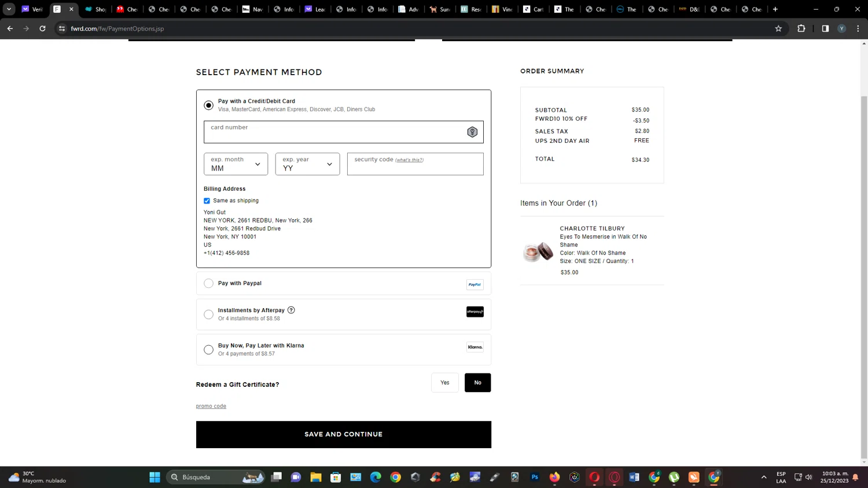Image resolution: width=868 pixels, height=488 pixels.
Task: Click the what's this security code link
Action: 409,160
